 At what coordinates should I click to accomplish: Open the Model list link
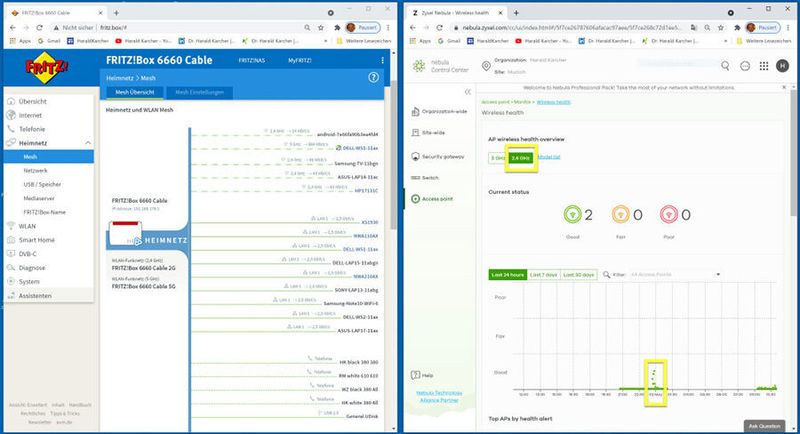[549, 157]
